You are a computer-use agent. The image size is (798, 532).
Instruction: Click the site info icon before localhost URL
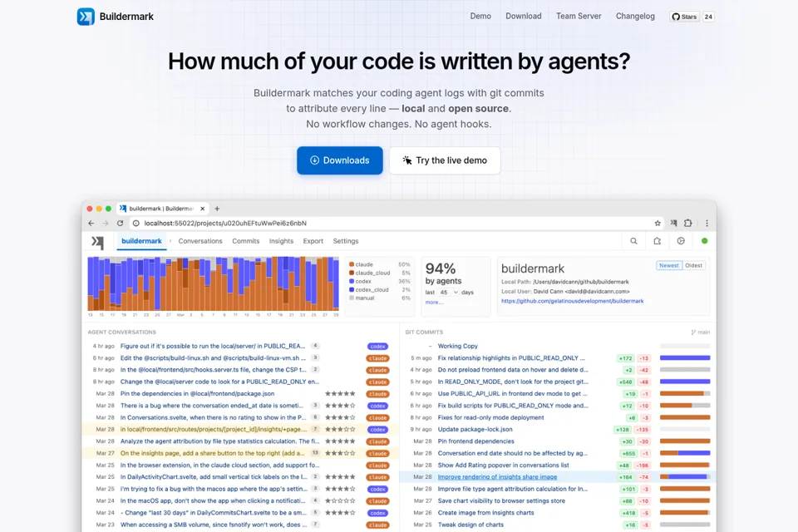click(x=135, y=223)
